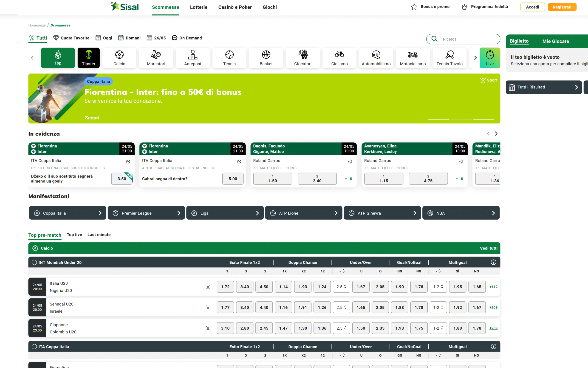Open stats icon for Giappone match
Screen dimensions: 588x368
pos(208,328)
